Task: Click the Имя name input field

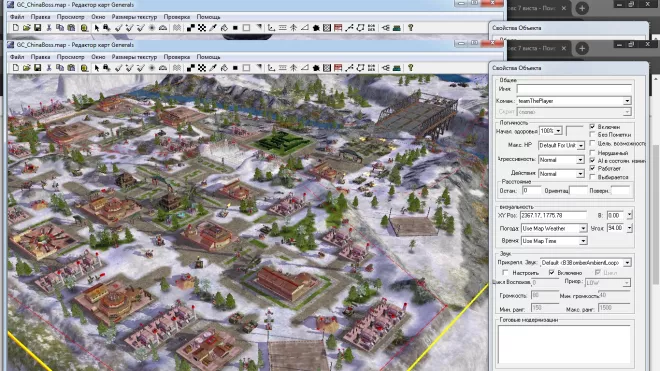Action: coord(574,89)
